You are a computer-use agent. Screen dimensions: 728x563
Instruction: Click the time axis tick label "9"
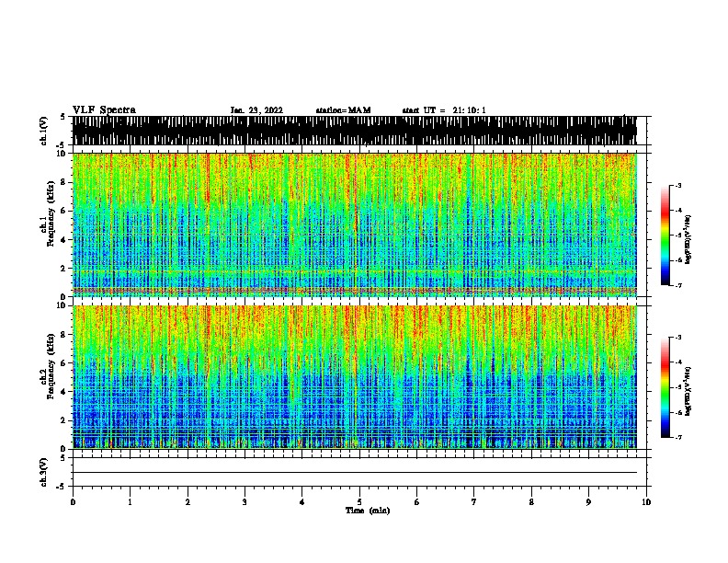[588, 502]
